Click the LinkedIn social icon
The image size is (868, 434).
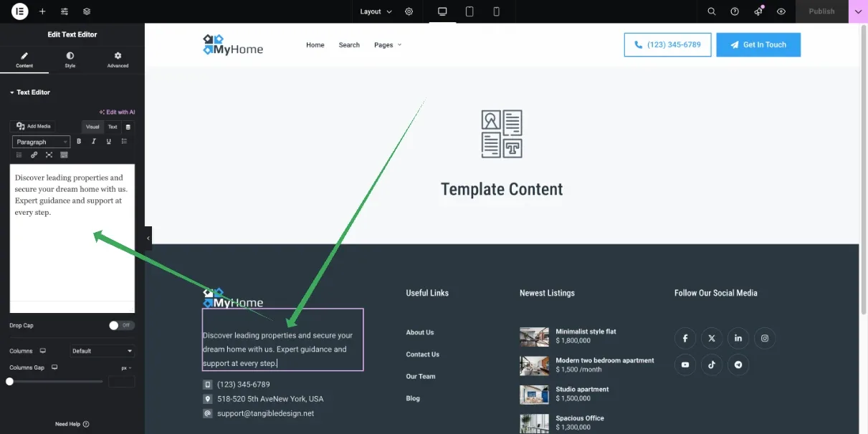(738, 338)
